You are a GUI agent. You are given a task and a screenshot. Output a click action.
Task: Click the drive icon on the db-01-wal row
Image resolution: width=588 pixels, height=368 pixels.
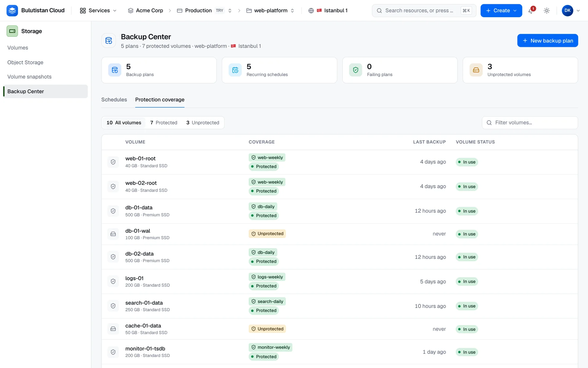coord(113,234)
